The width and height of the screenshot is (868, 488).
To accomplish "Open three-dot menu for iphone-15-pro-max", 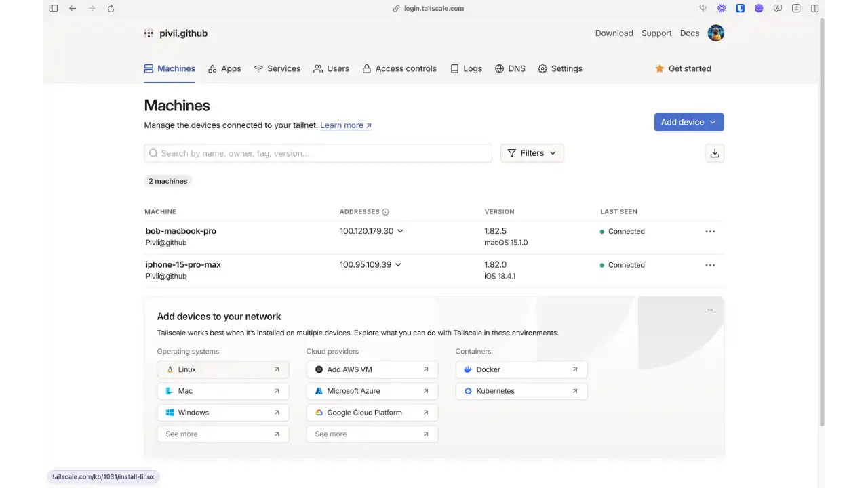I will [710, 265].
